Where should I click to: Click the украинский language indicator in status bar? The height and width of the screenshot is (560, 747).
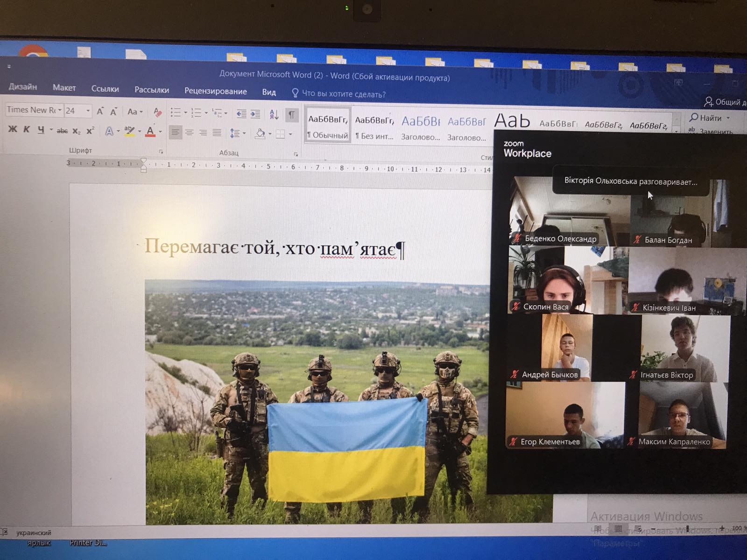tap(34, 532)
